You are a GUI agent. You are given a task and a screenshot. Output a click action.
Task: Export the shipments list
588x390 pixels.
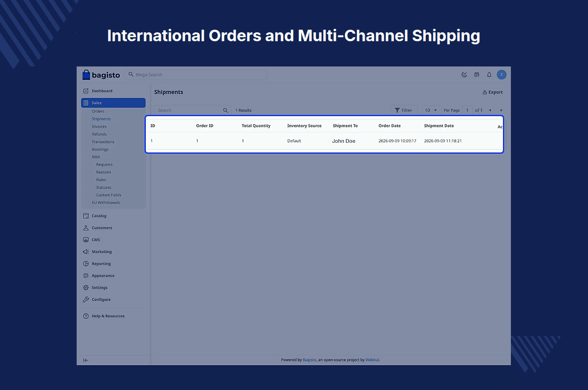[492, 92]
